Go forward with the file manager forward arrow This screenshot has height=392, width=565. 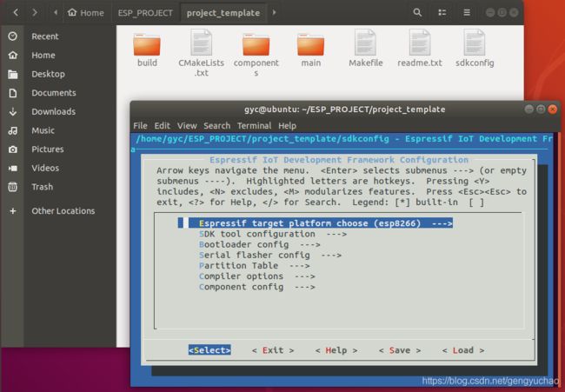click(35, 13)
